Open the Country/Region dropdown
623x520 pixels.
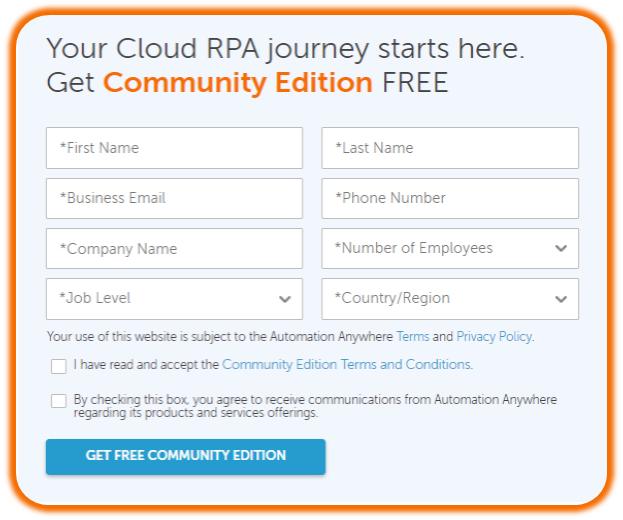(450, 299)
